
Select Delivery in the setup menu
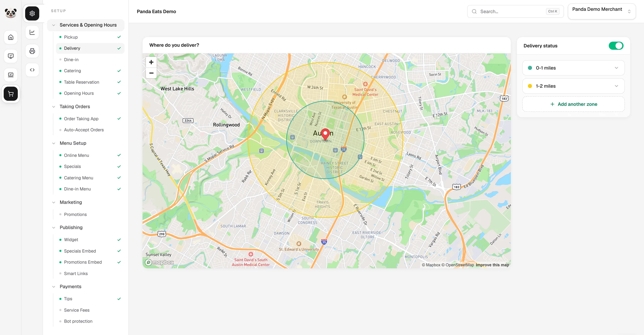coord(90,48)
